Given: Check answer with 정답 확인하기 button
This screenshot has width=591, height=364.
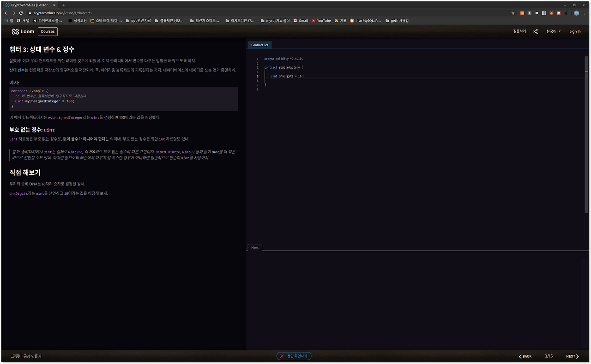Looking at the screenshot, I should (x=294, y=356).
